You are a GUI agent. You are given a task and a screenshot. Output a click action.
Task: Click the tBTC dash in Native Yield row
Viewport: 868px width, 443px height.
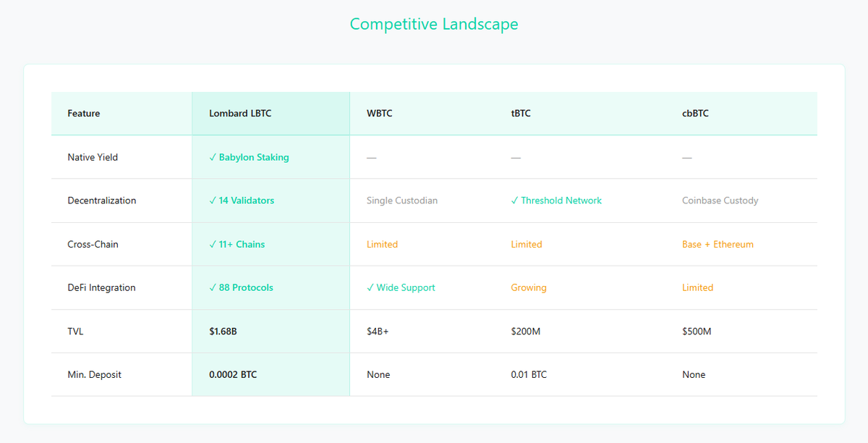click(515, 157)
